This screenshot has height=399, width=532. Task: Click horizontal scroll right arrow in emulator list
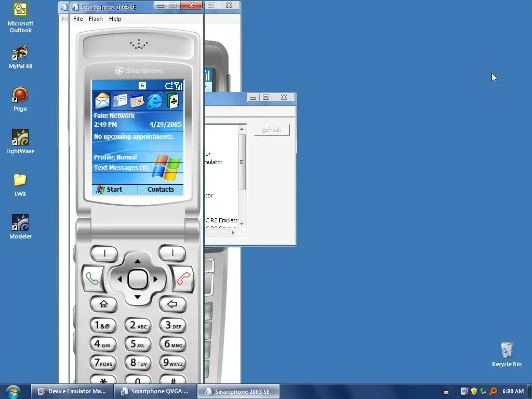pyautogui.click(x=233, y=232)
